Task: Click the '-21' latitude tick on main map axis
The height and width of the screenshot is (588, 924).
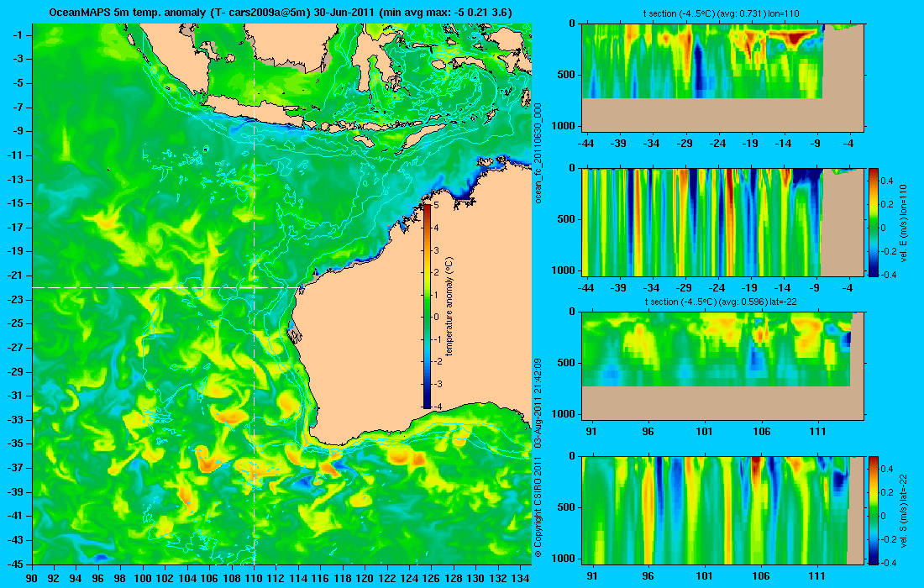Action: (16, 276)
